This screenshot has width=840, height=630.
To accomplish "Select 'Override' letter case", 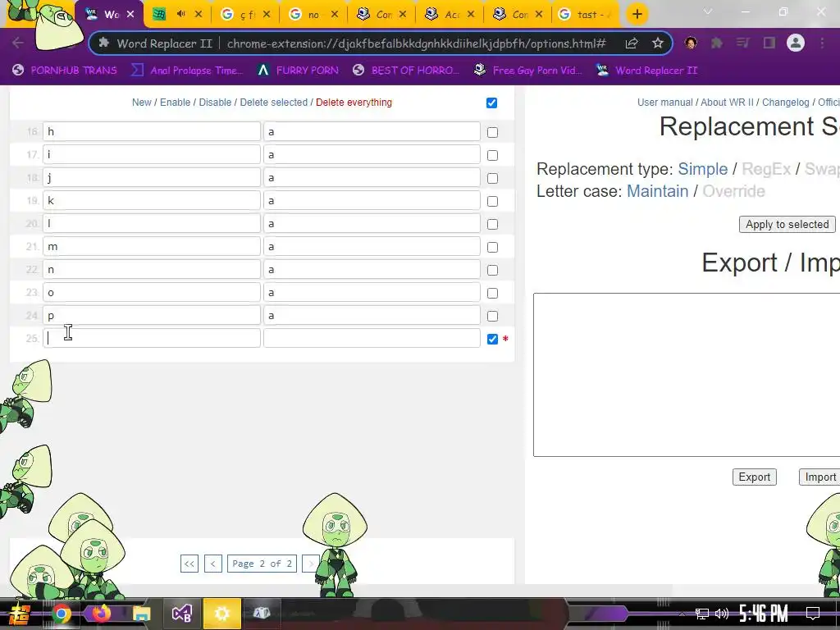I will [733, 191].
